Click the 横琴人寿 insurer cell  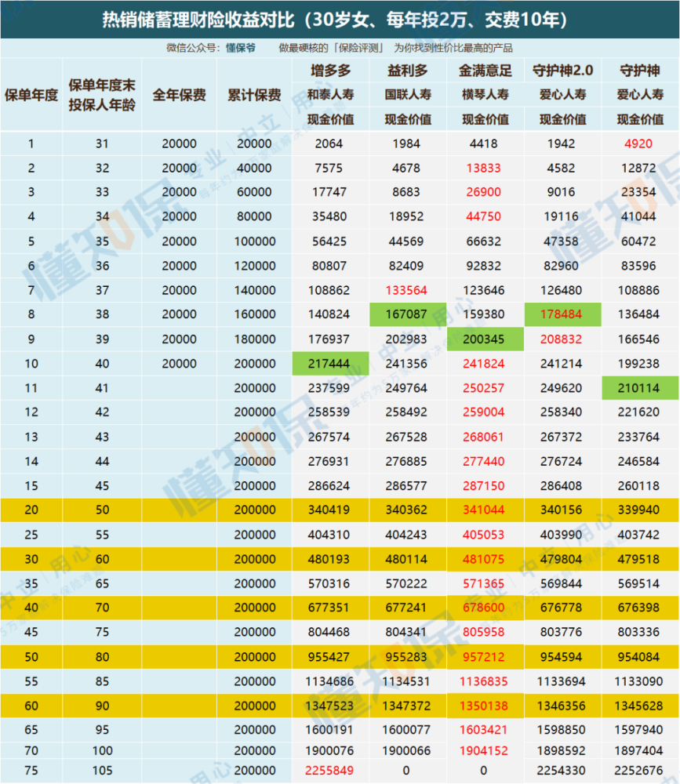(485, 95)
